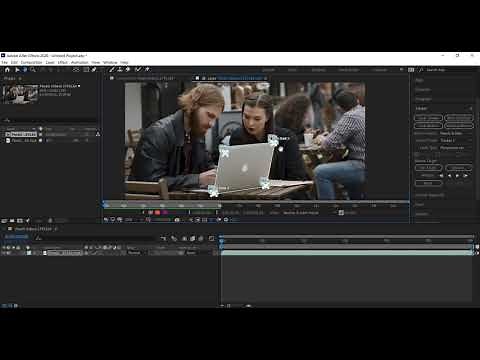Click the Interpret Footage icon in Project panel
Image resolution: width=480 pixels, height=360 pixels.
pyautogui.click(x=4, y=220)
